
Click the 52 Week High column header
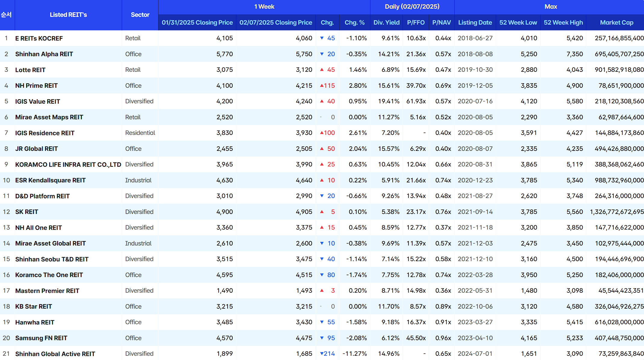563,23
